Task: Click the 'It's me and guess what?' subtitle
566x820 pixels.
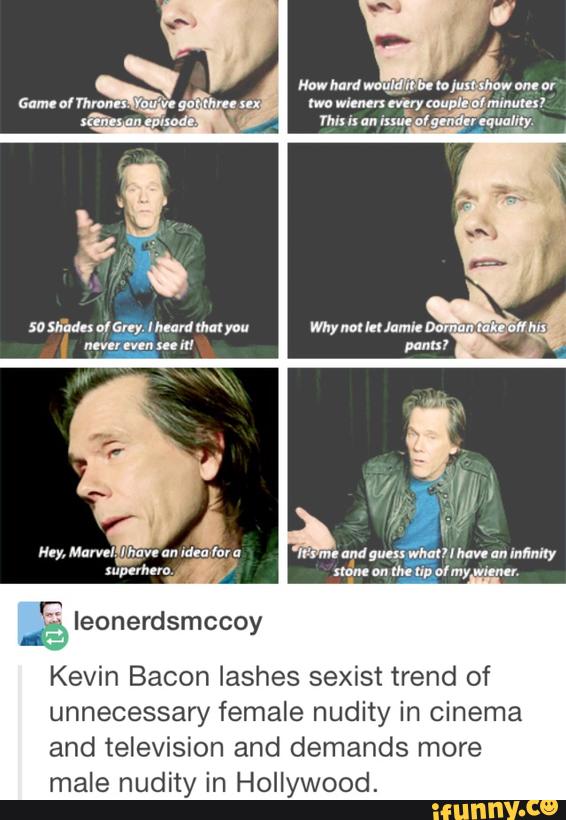Action: click(x=426, y=562)
